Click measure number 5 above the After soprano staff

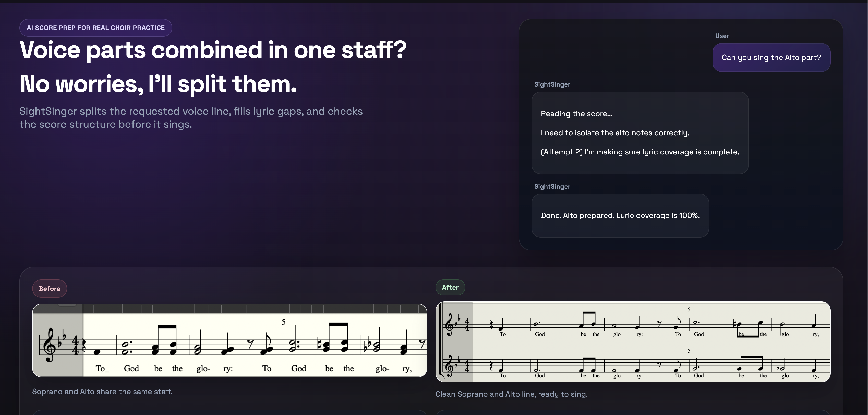pyautogui.click(x=689, y=309)
